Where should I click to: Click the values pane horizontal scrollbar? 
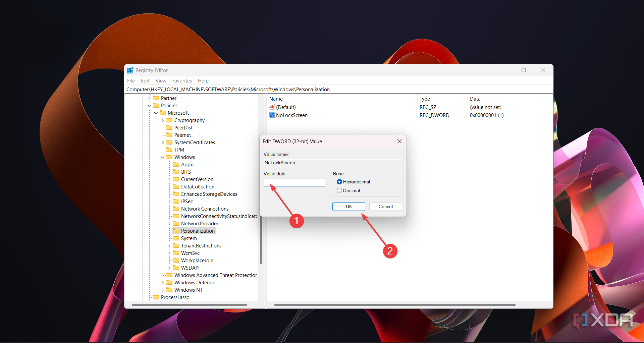pyautogui.click(x=395, y=305)
